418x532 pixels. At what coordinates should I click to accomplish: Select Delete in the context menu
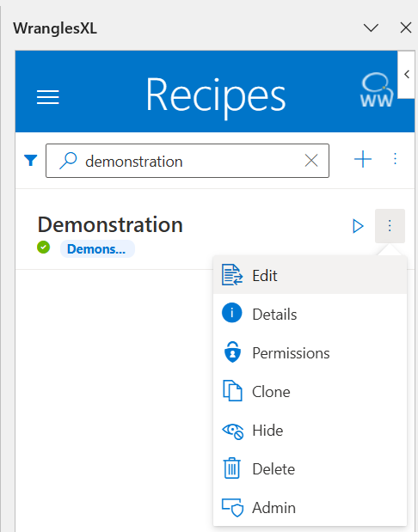(310, 469)
